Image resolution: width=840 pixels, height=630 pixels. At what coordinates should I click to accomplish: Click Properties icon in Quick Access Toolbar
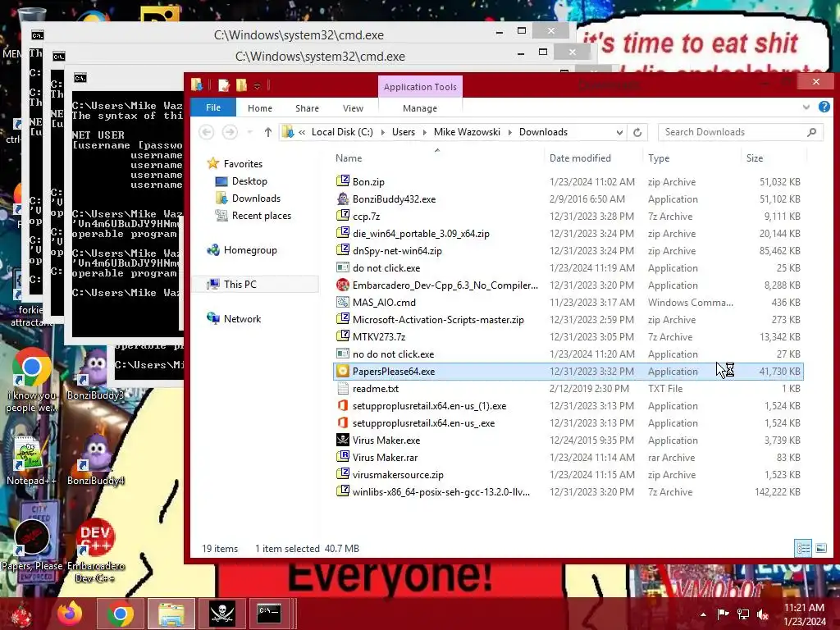tap(224, 85)
